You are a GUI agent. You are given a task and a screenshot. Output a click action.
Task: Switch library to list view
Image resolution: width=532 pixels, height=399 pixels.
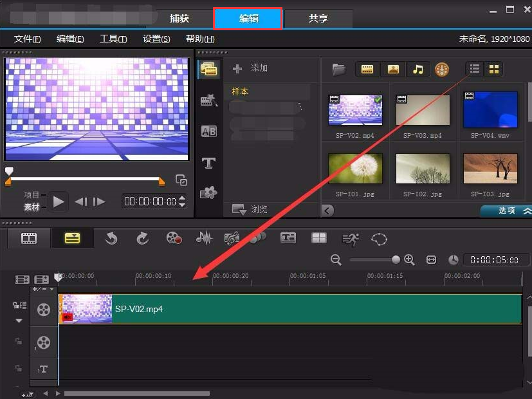pyautogui.click(x=474, y=70)
